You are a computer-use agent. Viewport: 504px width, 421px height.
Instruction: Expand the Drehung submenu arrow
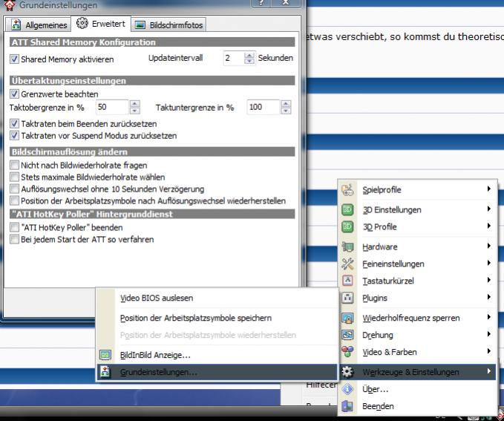tap(488, 334)
